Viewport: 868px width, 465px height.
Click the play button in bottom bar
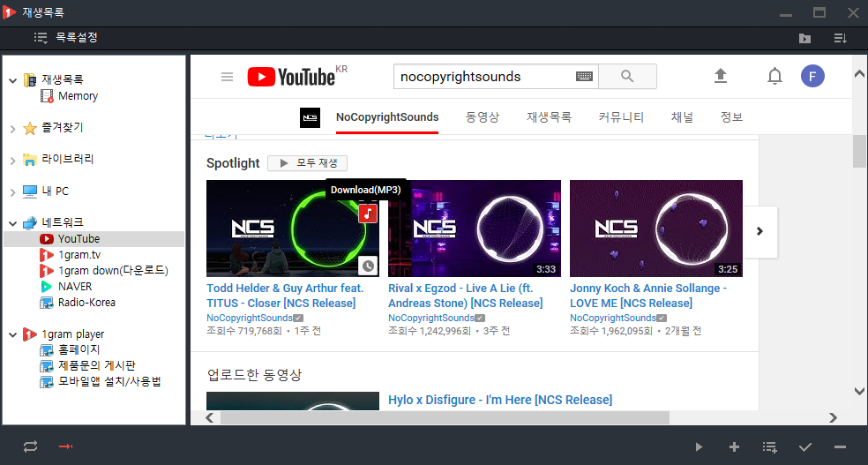pyautogui.click(x=700, y=446)
